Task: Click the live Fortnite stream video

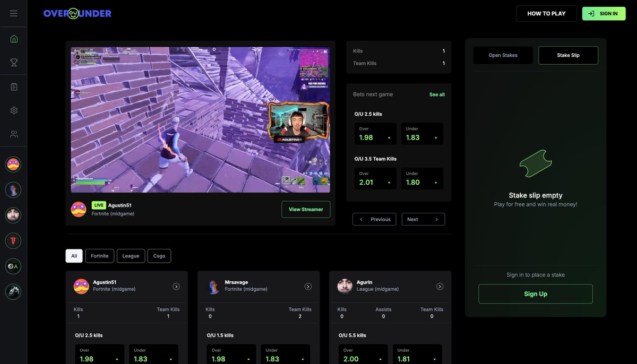Action: 201,119
